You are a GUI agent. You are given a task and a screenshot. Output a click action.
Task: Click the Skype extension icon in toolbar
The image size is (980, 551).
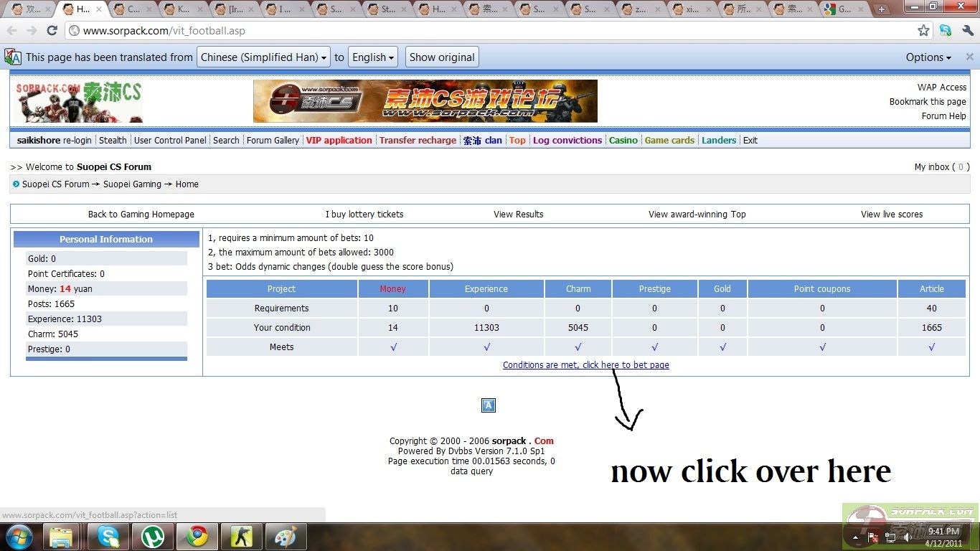click(x=946, y=31)
